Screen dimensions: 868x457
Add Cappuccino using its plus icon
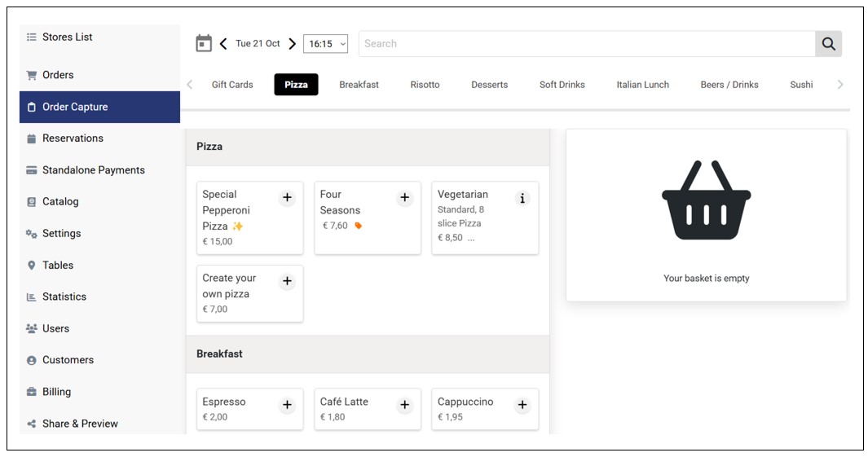pyautogui.click(x=522, y=405)
